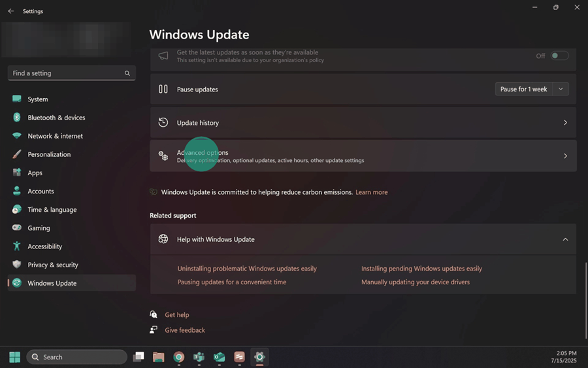This screenshot has height=368, width=588.
Task: Click the Accessibility figure icon
Action: (16, 246)
